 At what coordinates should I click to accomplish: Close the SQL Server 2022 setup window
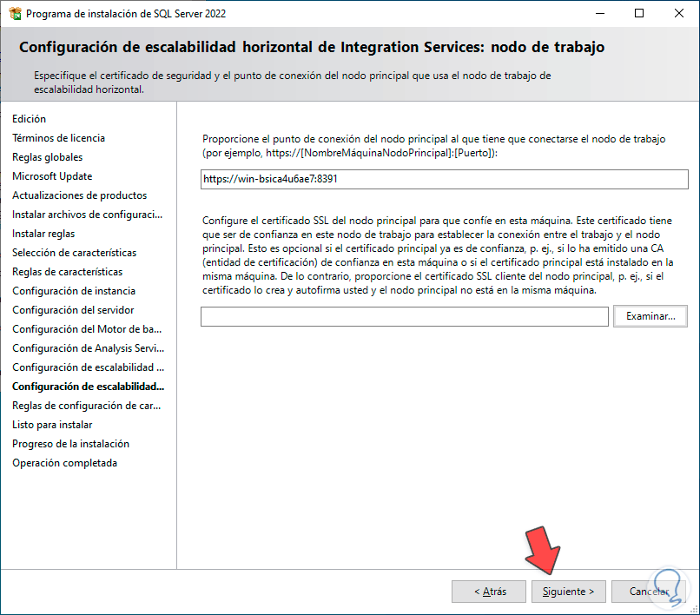coord(679,13)
